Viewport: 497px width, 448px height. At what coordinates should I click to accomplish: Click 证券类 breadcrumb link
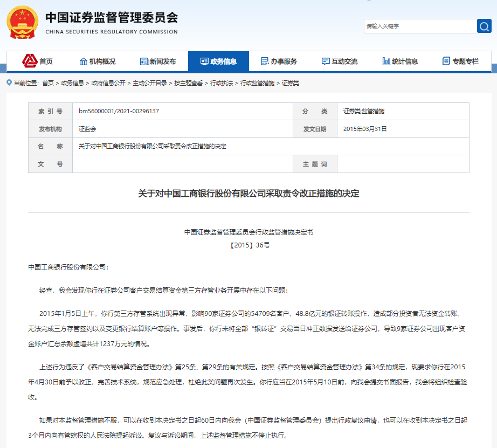pyautogui.click(x=290, y=83)
